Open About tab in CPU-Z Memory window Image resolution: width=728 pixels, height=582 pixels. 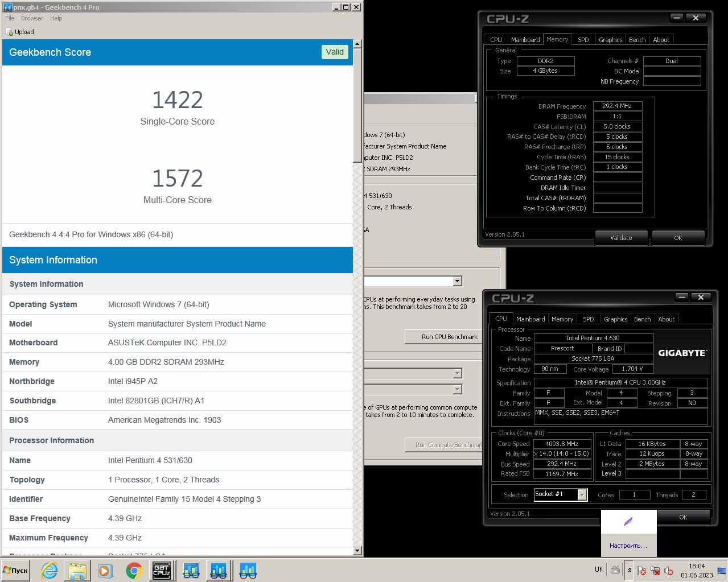661,40
